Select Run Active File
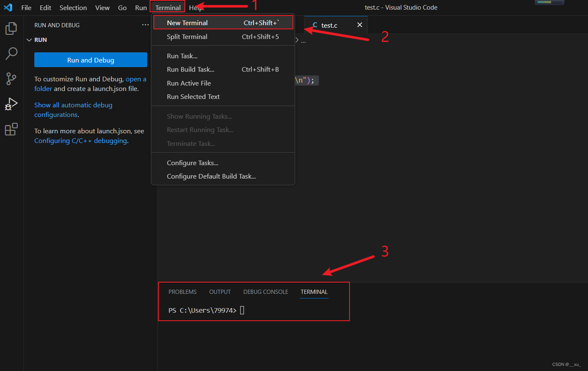The width and height of the screenshot is (588, 371). coord(223,83)
